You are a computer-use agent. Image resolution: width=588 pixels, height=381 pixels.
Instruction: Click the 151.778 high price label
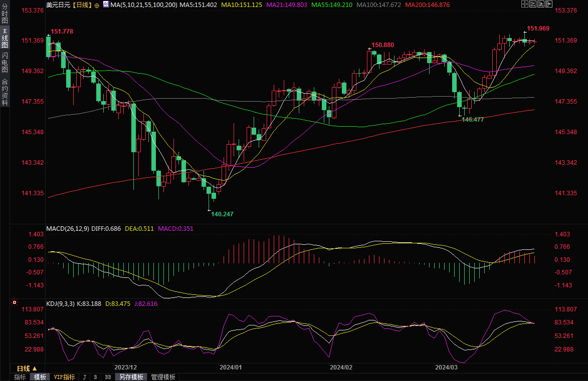[x=62, y=32]
